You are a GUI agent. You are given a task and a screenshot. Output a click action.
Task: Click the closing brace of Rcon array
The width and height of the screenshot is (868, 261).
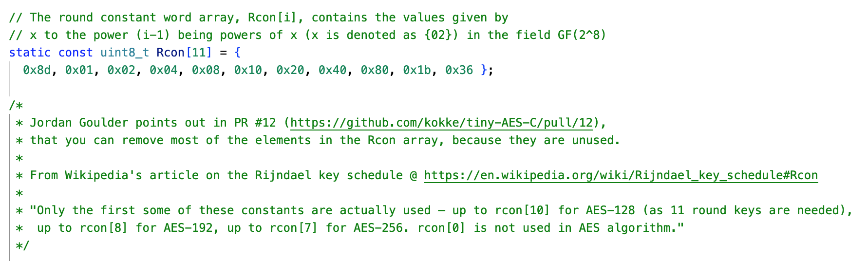pyautogui.click(x=484, y=70)
